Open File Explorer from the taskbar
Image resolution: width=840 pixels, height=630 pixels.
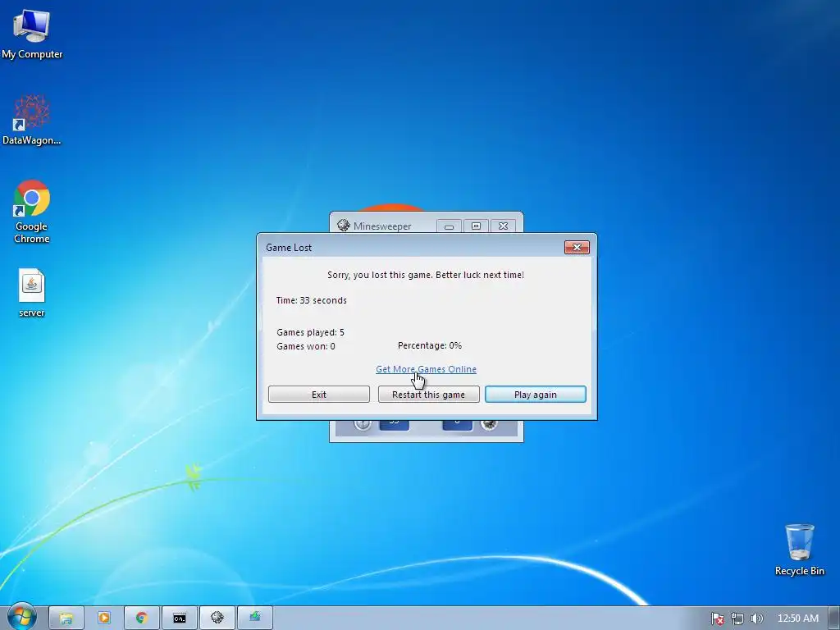point(66,619)
